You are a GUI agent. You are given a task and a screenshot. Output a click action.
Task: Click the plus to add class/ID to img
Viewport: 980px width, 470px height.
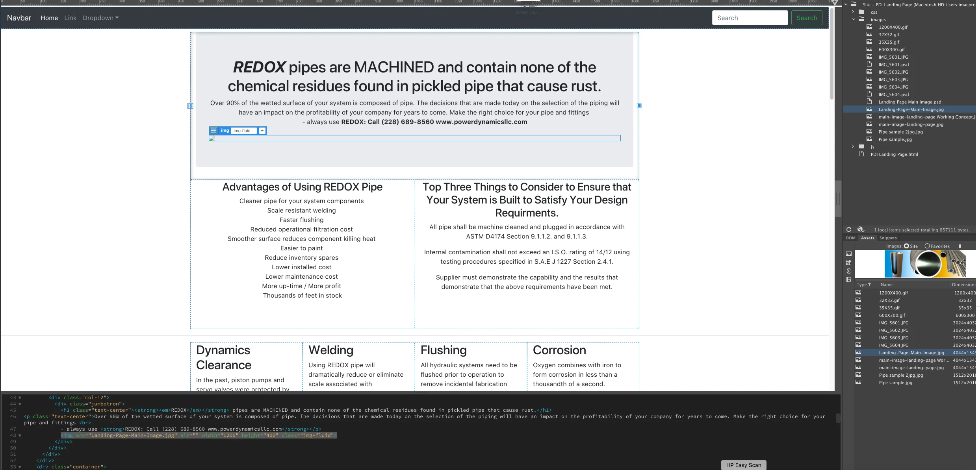(262, 131)
